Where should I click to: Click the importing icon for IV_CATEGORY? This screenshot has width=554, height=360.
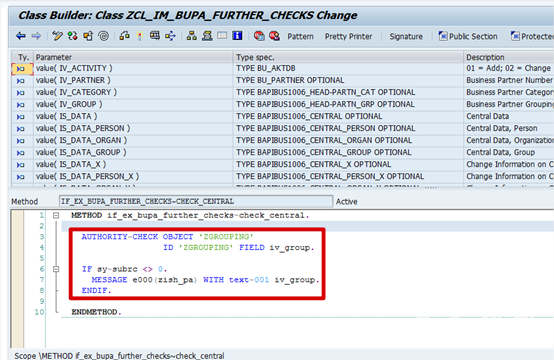[21, 93]
